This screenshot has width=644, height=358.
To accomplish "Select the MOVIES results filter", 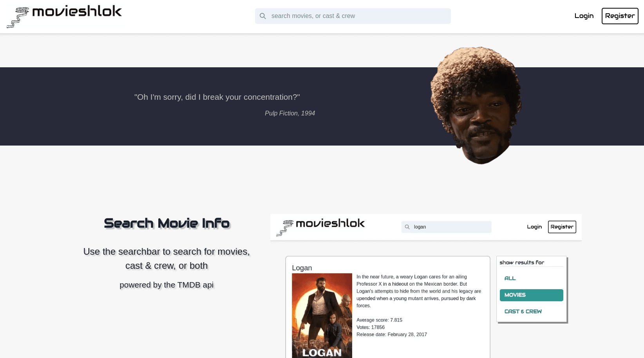I will pos(532,295).
